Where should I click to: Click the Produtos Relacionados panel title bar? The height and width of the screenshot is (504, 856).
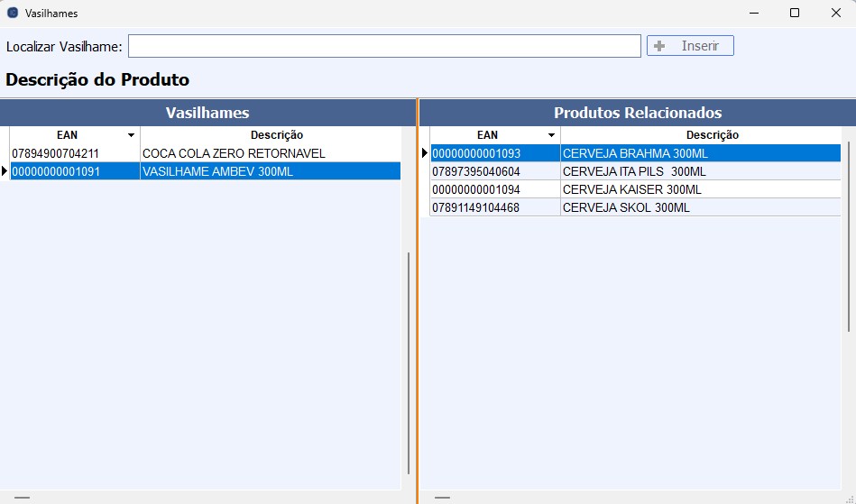click(638, 113)
